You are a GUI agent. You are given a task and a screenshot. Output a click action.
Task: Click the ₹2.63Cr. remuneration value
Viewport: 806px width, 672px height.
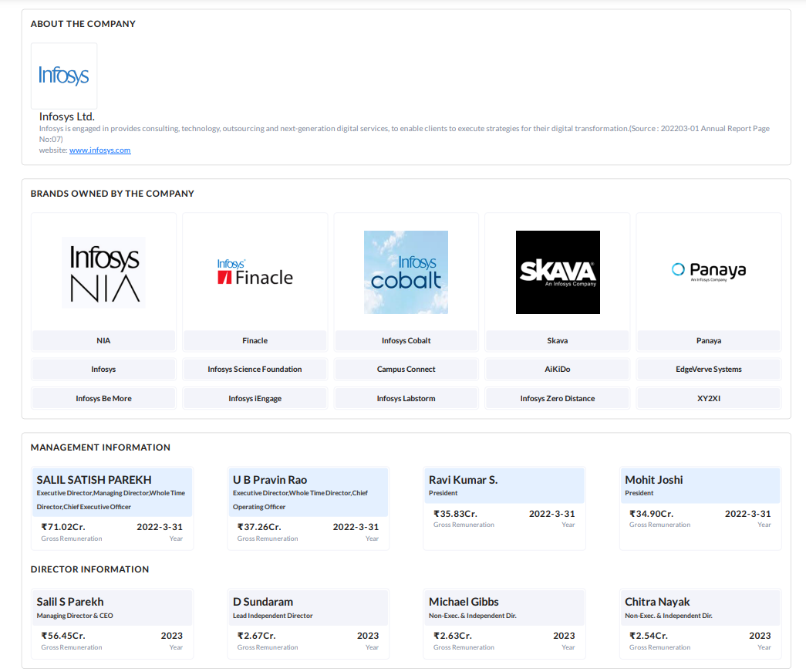tap(453, 636)
